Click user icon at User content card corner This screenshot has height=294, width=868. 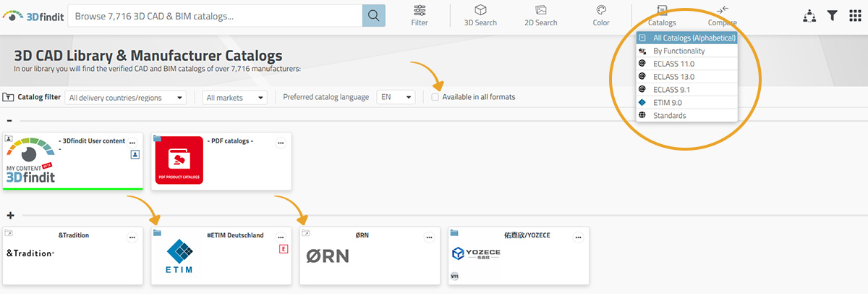coord(9,138)
